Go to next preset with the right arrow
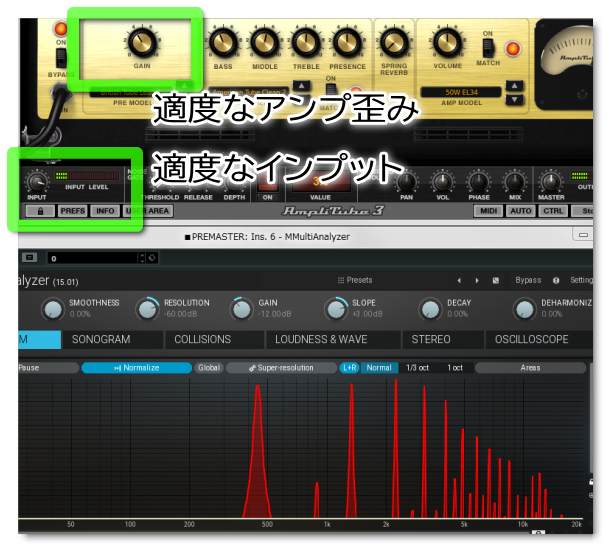This screenshot has height=551, width=610. point(477,280)
